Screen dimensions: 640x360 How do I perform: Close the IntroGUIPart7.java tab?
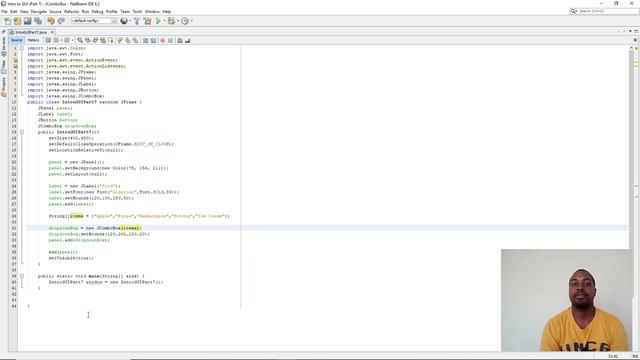click(52, 32)
